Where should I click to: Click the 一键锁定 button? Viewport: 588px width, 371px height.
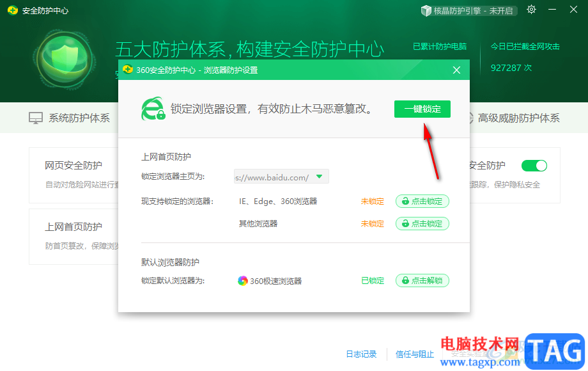click(422, 109)
